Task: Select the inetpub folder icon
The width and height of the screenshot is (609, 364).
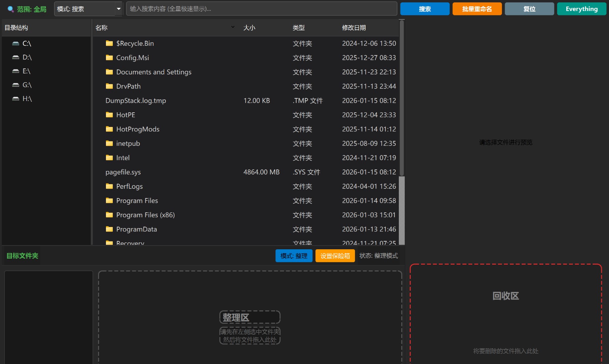Action: (109, 143)
